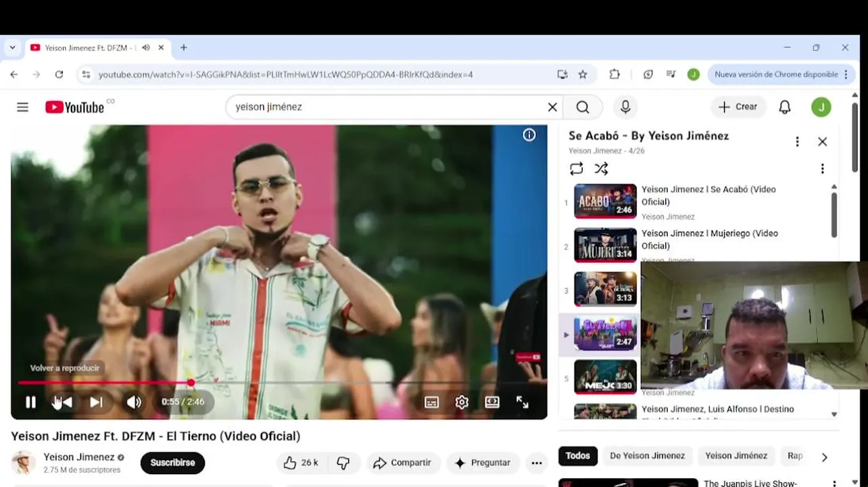This screenshot has height=487, width=868.
Task: Bookmark this page with star
Action: [583, 74]
